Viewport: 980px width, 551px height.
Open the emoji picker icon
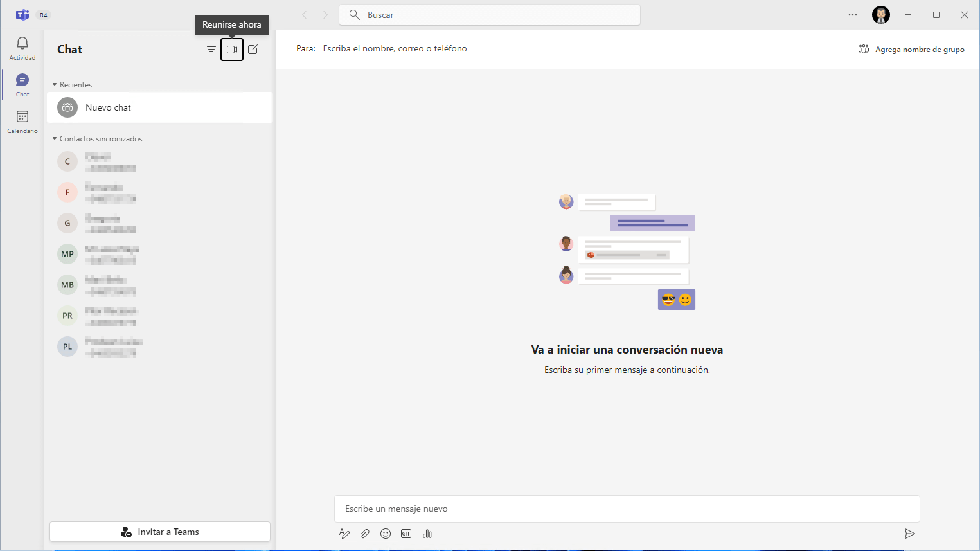coord(386,534)
